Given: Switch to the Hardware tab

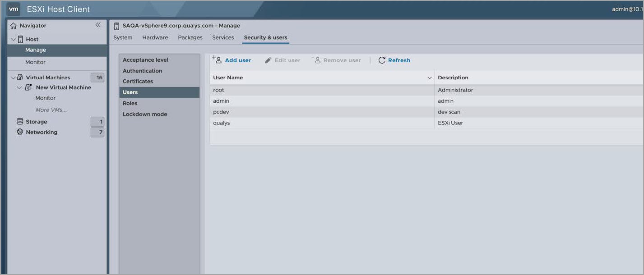Looking at the screenshot, I should 155,37.
